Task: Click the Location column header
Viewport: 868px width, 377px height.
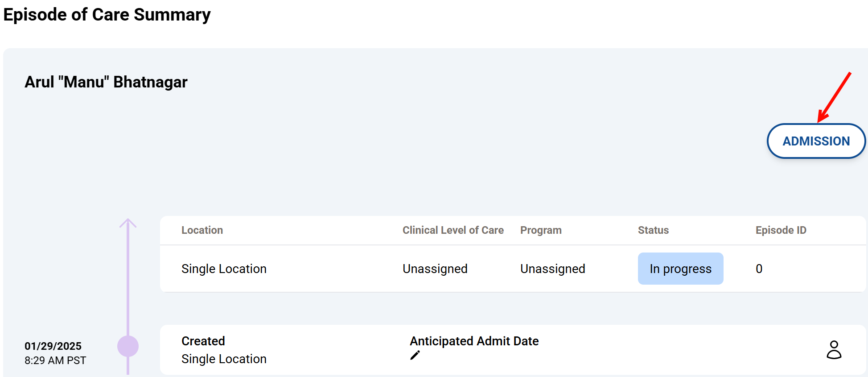Action: coord(202,230)
